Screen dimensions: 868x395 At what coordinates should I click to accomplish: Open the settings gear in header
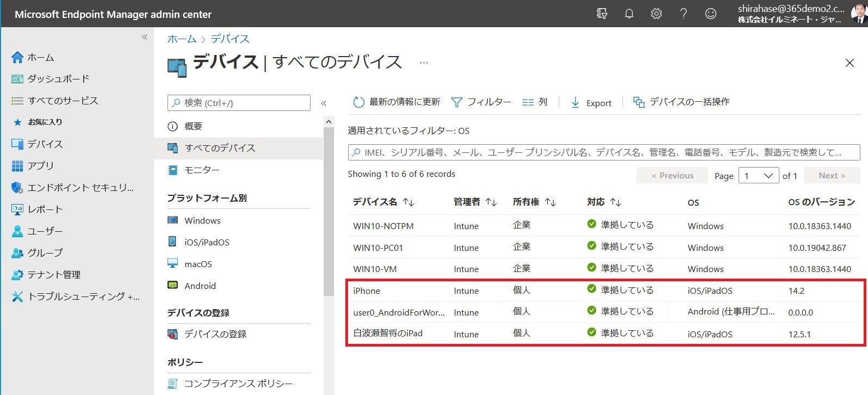click(656, 14)
